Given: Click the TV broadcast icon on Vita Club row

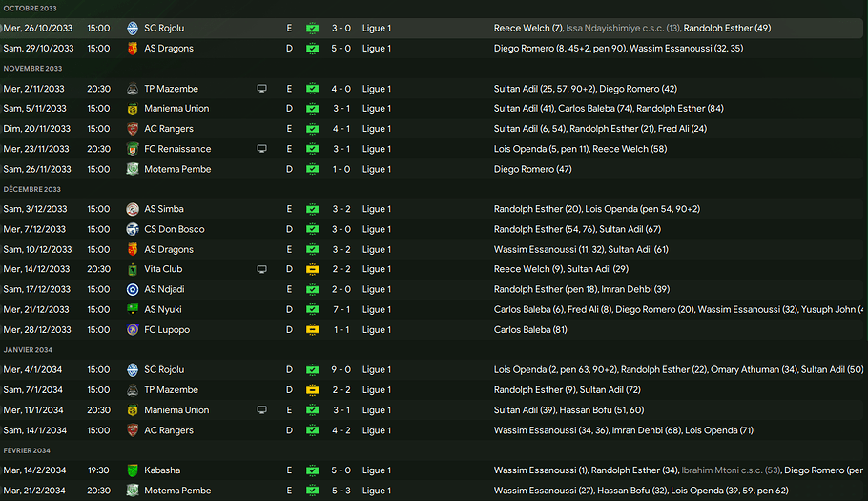Looking at the screenshot, I should click(262, 270).
